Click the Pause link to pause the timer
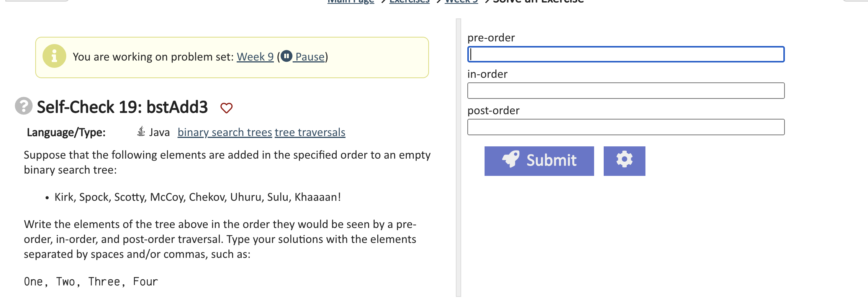Screen dimensions: 868x305 click(308, 57)
